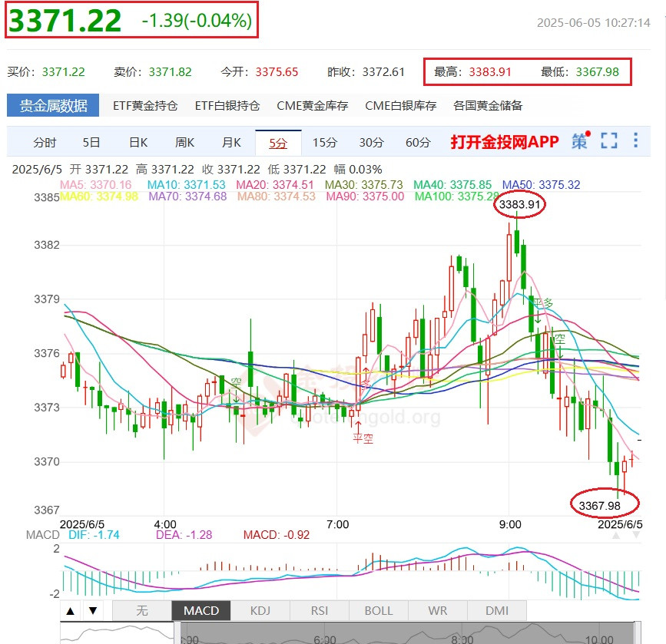The height and width of the screenshot is (644, 666).
Task: Select the 无 indicator option
Action: [142, 611]
